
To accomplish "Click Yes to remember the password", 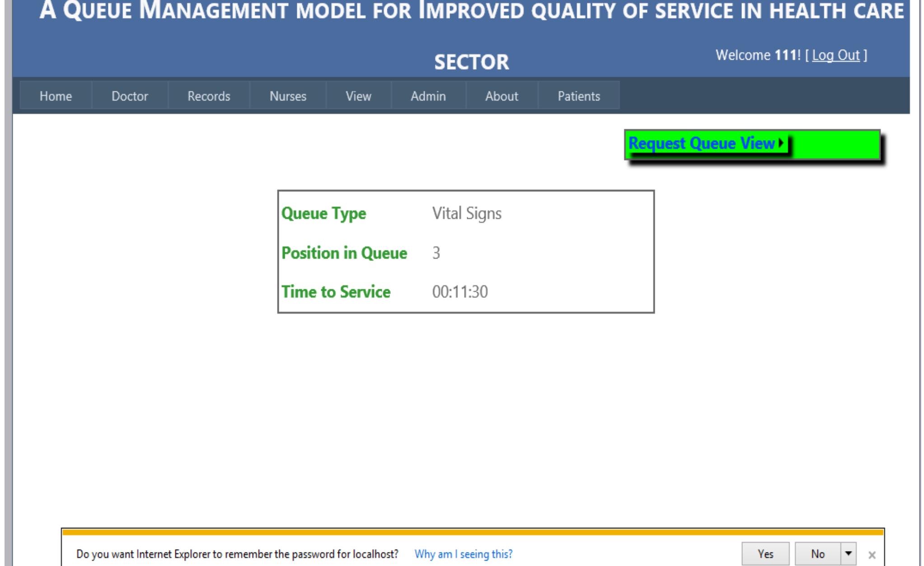I will click(765, 554).
